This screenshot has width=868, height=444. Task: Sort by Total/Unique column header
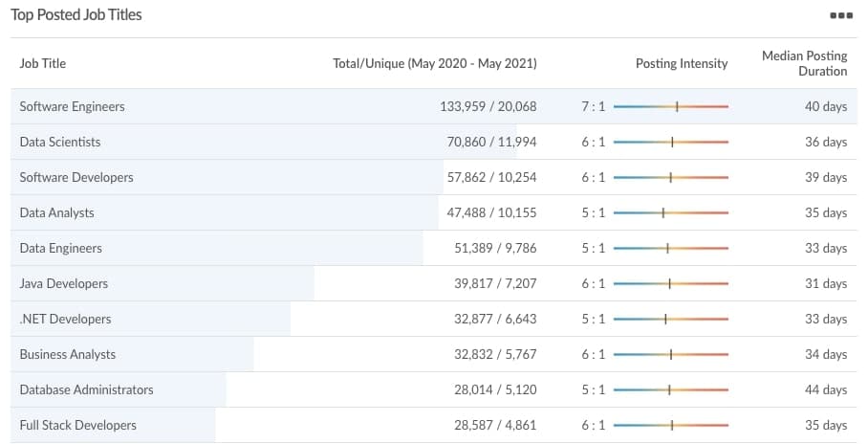pos(435,64)
